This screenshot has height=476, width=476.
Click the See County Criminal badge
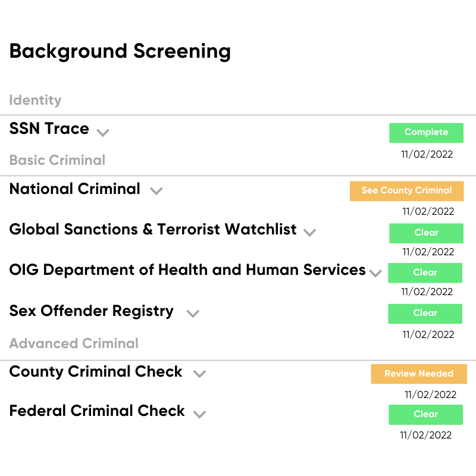406,191
